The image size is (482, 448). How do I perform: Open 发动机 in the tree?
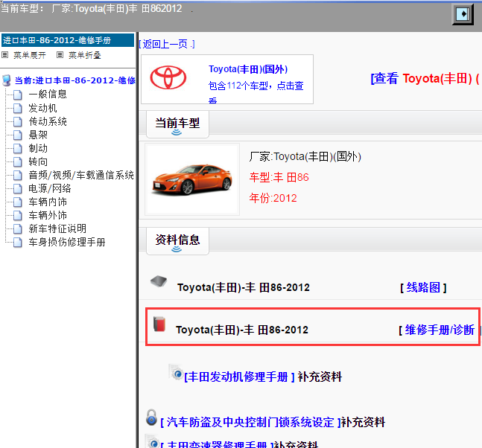pos(42,108)
